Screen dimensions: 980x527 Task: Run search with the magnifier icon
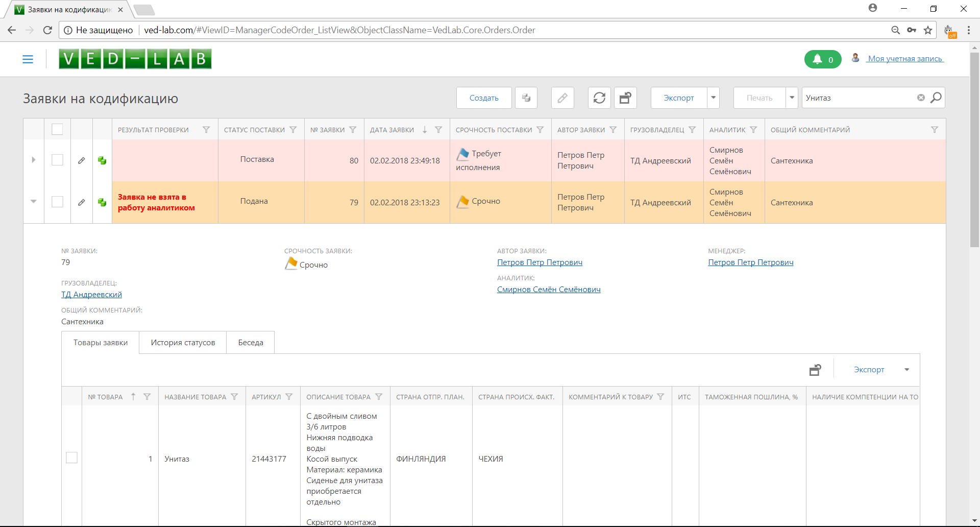936,98
